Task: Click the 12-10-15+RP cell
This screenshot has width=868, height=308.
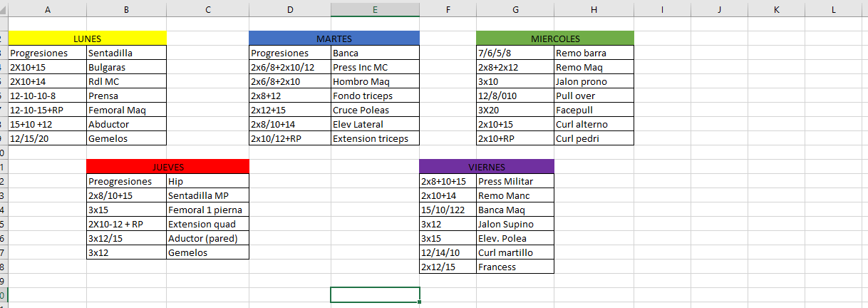Action: click(47, 110)
